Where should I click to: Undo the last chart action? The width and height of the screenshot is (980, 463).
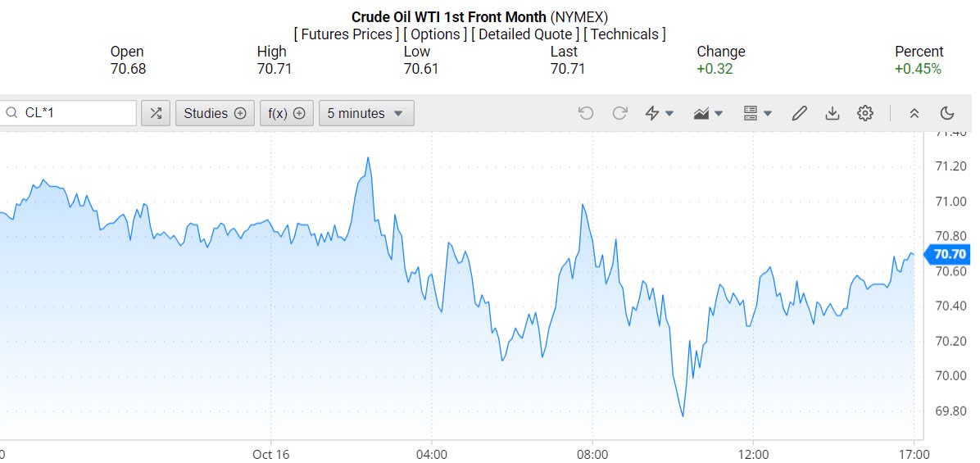click(x=586, y=113)
